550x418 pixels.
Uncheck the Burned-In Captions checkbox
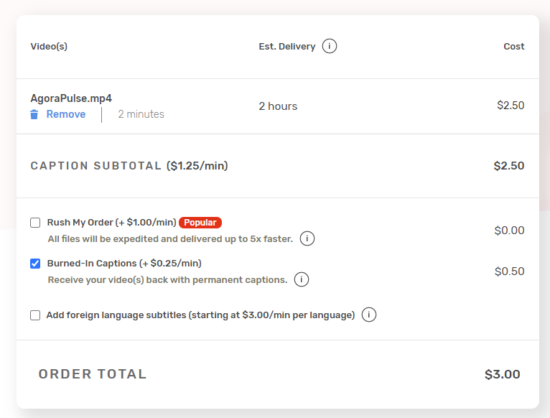[x=35, y=263]
